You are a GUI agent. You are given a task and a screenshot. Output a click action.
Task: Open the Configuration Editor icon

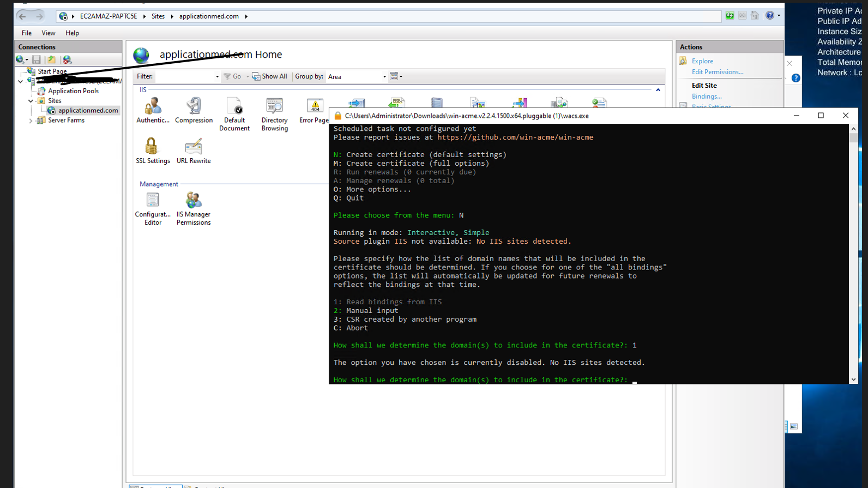pyautogui.click(x=153, y=209)
